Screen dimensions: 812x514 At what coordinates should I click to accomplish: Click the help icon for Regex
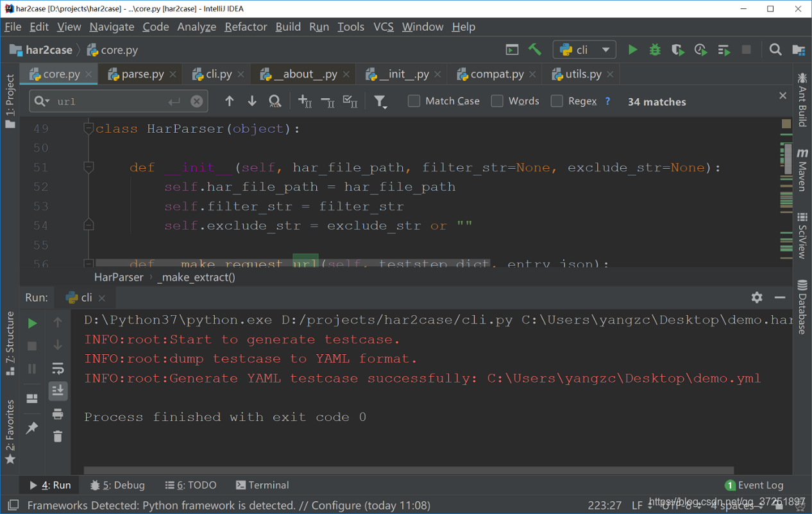click(607, 101)
